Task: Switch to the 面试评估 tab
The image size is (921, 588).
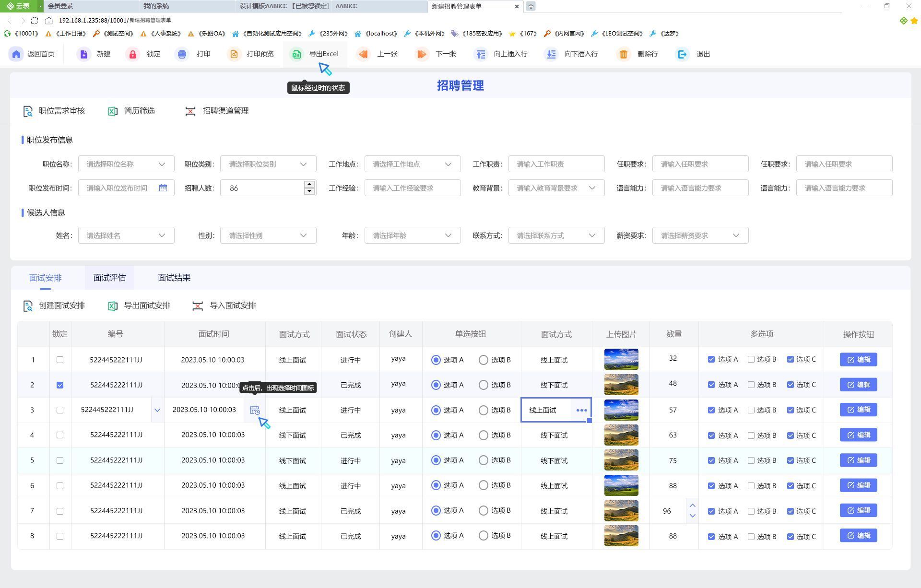Action: click(109, 277)
